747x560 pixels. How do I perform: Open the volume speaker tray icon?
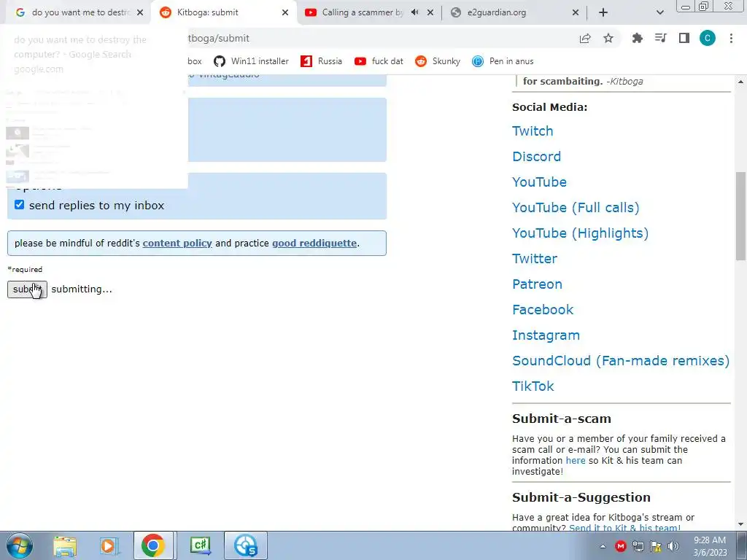click(673, 546)
